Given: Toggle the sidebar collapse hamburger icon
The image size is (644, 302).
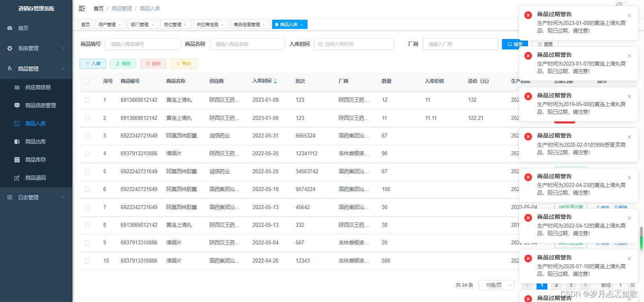Looking at the screenshot, I should pos(82,8).
